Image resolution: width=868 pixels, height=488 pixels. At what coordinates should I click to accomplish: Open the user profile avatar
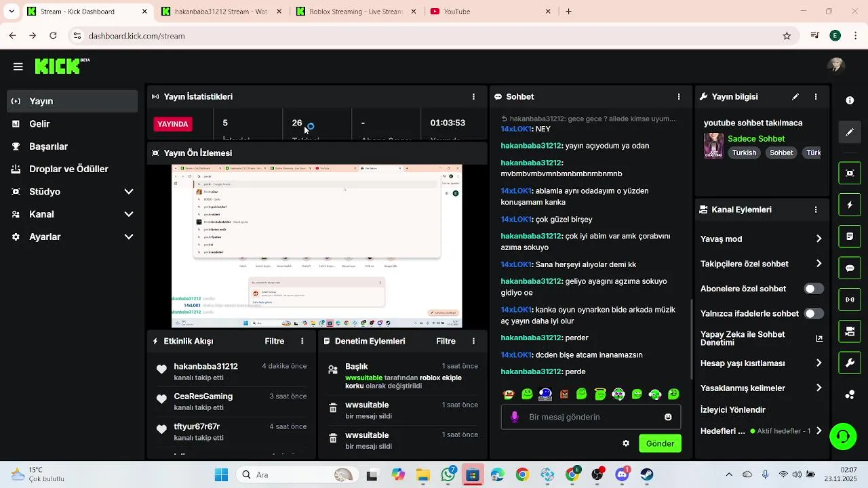pos(836,65)
